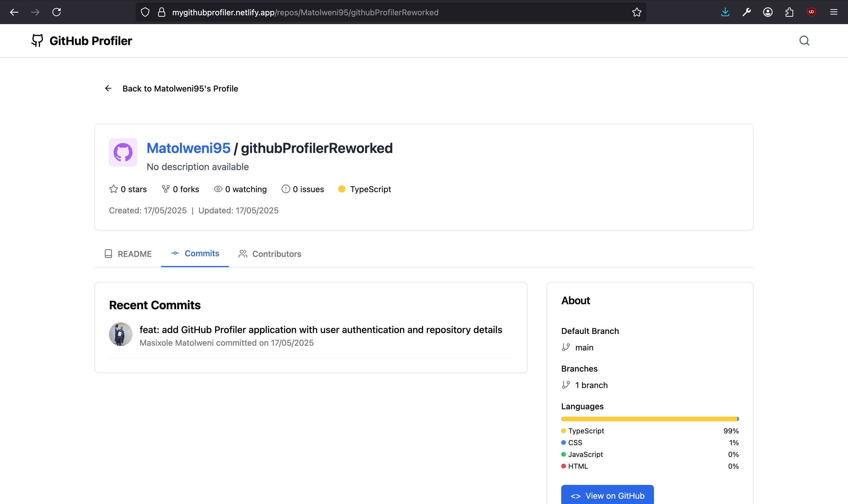Viewport: 848px width, 504px height.
Task: Select the Commits tab
Action: [x=195, y=253]
